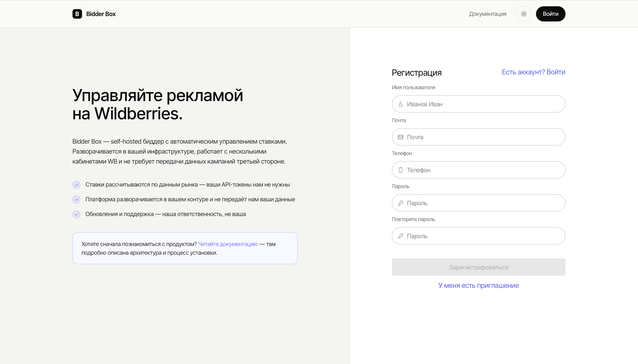
Task: Click the text Ставки рассчитываются по данным рынка
Action: [141, 185]
